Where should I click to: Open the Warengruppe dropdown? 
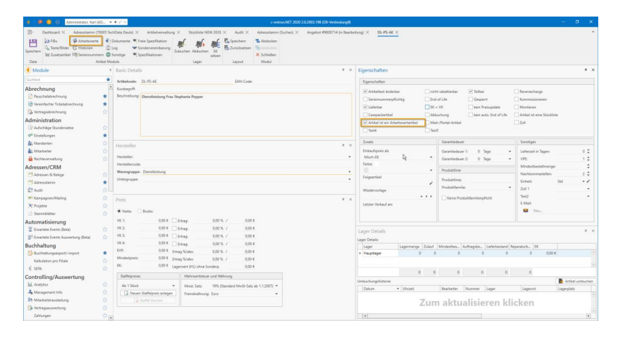349,170
